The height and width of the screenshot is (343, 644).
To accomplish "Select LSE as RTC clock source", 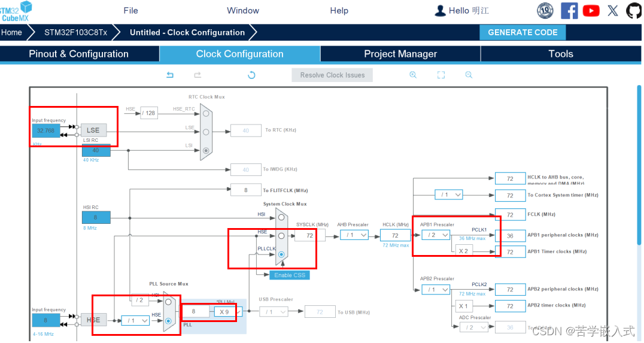I will [206, 132].
